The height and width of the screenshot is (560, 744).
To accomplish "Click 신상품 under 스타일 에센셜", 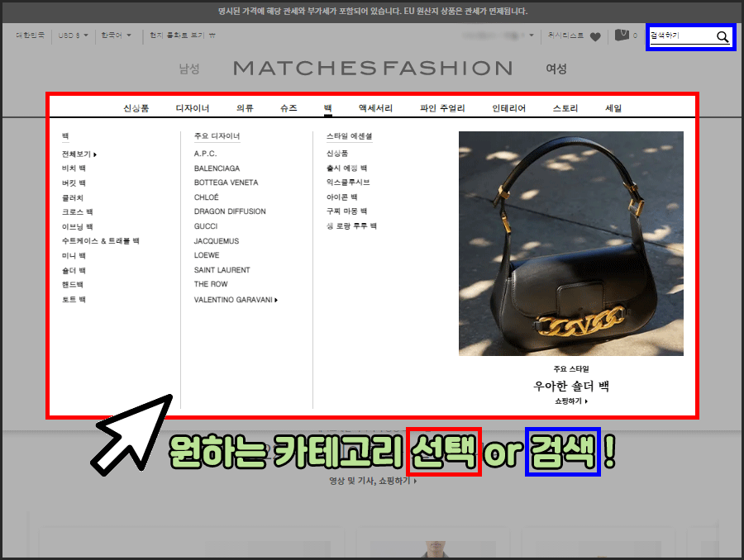I will tap(337, 153).
